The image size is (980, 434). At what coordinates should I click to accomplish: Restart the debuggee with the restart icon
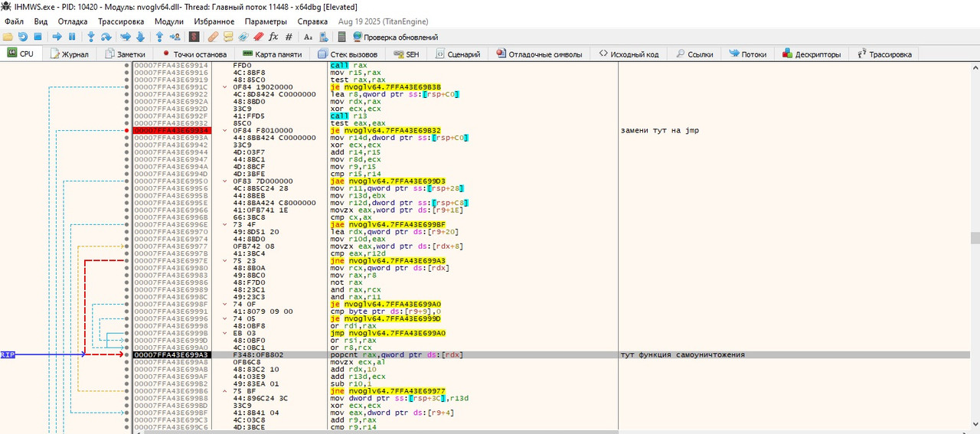coord(22,37)
